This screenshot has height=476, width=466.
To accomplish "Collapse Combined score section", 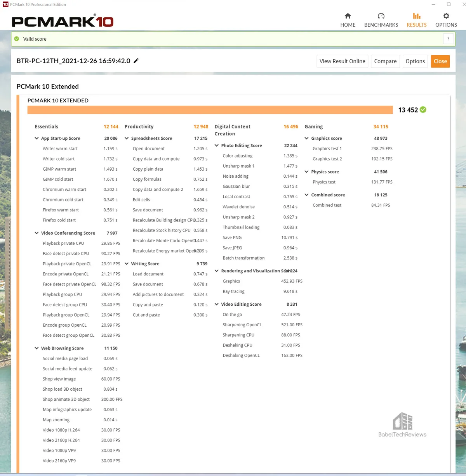I will coord(307,195).
